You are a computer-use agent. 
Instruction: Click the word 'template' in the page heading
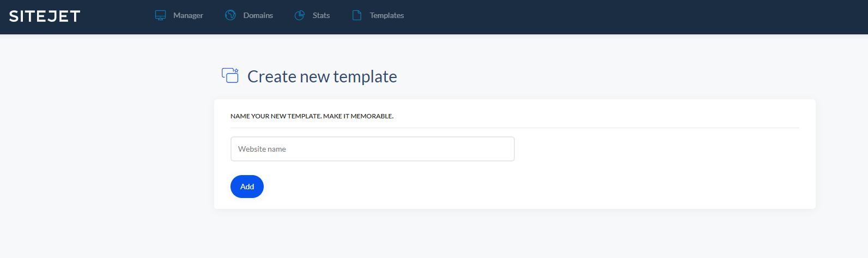pyautogui.click(x=365, y=76)
